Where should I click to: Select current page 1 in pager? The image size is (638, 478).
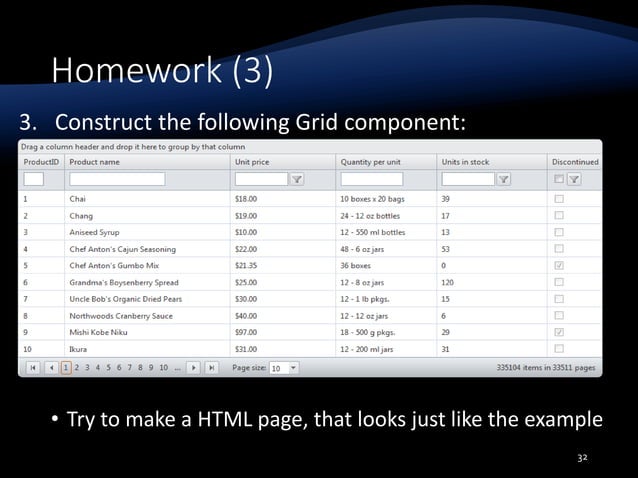click(x=66, y=368)
